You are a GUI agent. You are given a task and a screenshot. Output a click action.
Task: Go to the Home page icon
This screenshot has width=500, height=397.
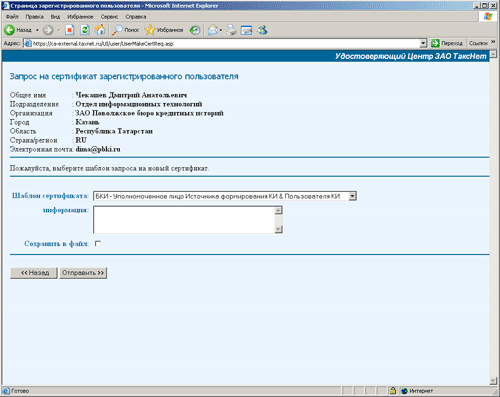(x=100, y=30)
